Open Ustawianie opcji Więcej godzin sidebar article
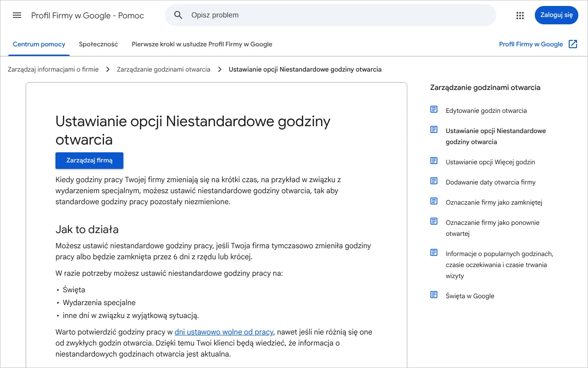 [x=490, y=162]
